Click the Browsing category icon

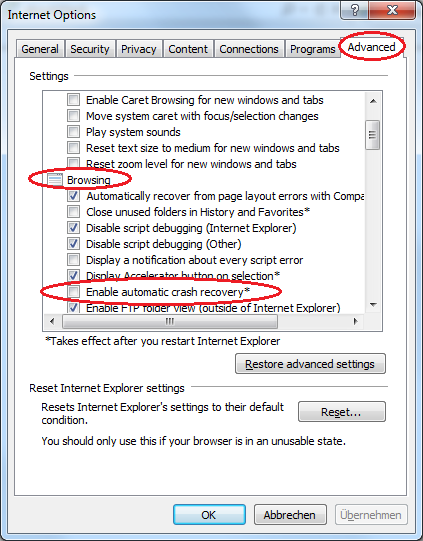point(55,180)
